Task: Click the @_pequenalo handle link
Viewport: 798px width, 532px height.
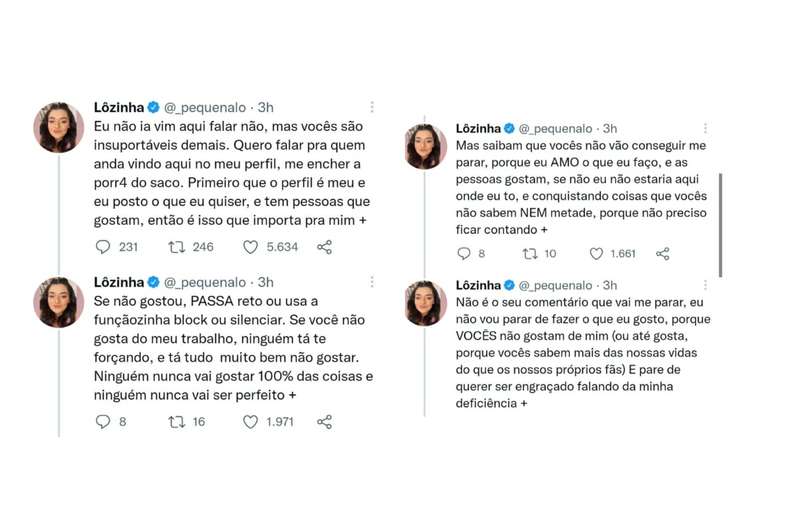Action: 207,106
